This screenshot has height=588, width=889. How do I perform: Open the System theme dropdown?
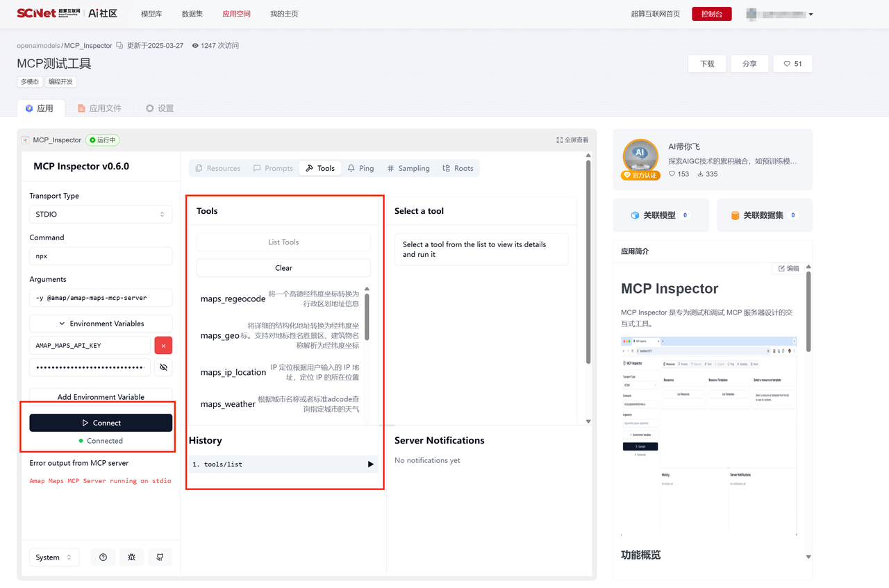(54, 557)
